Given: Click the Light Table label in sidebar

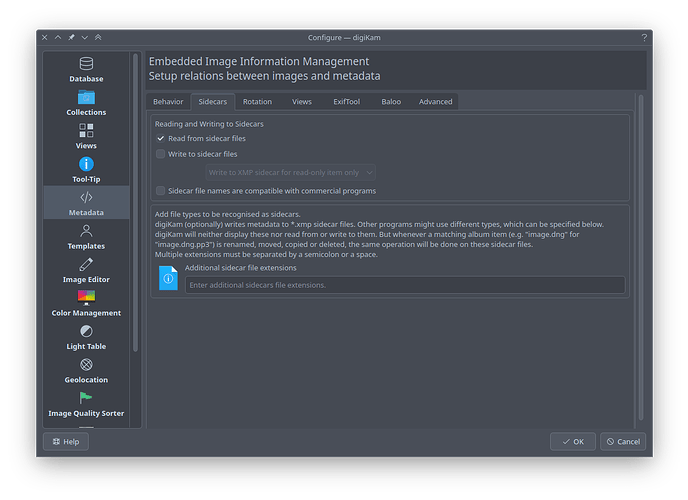Looking at the screenshot, I should pyautogui.click(x=86, y=346).
